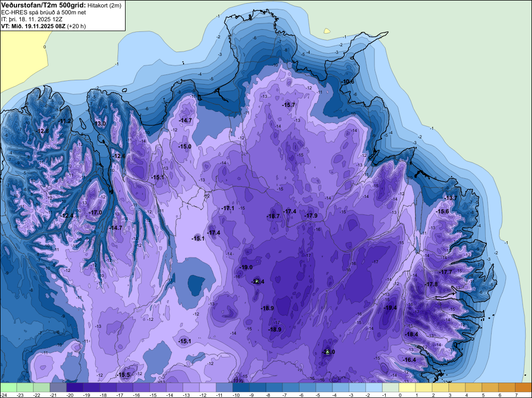Choose the -12 legend color swatch
The width and height of the screenshot is (532, 398).
(207, 387)
